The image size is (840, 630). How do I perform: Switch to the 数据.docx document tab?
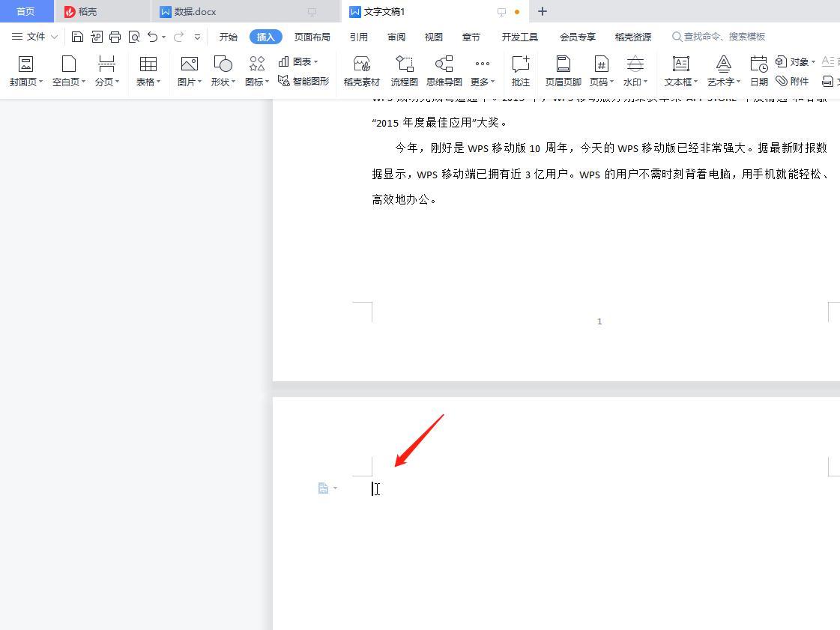[x=195, y=11]
